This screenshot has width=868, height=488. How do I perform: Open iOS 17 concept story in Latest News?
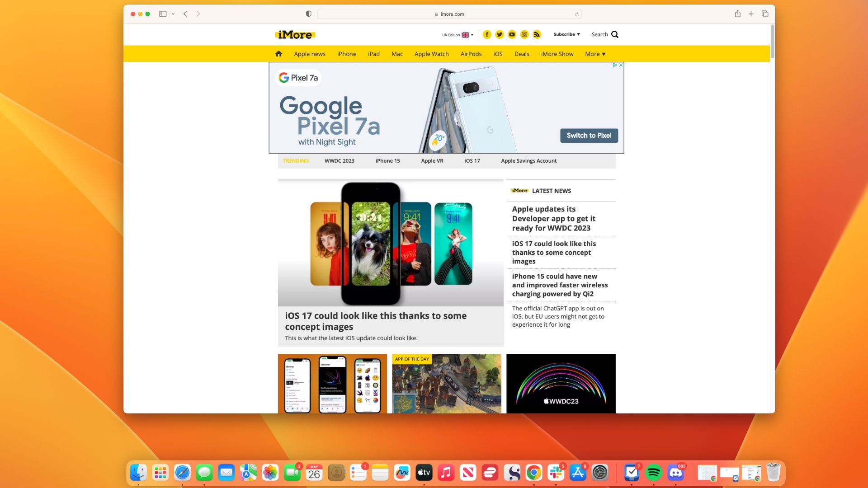pyautogui.click(x=554, y=252)
